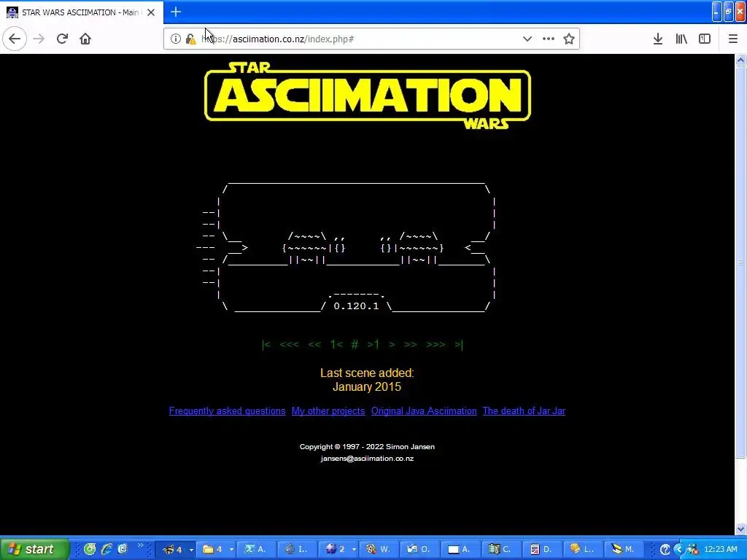Viewport: 747px width, 560px height.
Task: Fast rewind with the <<< control
Action: tap(289, 344)
